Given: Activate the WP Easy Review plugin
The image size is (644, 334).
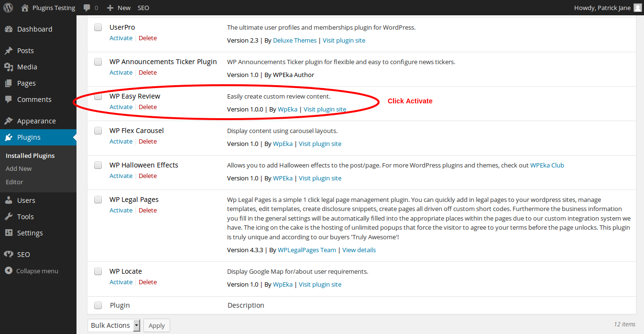Looking at the screenshot, I should click(x=121, y=107).
